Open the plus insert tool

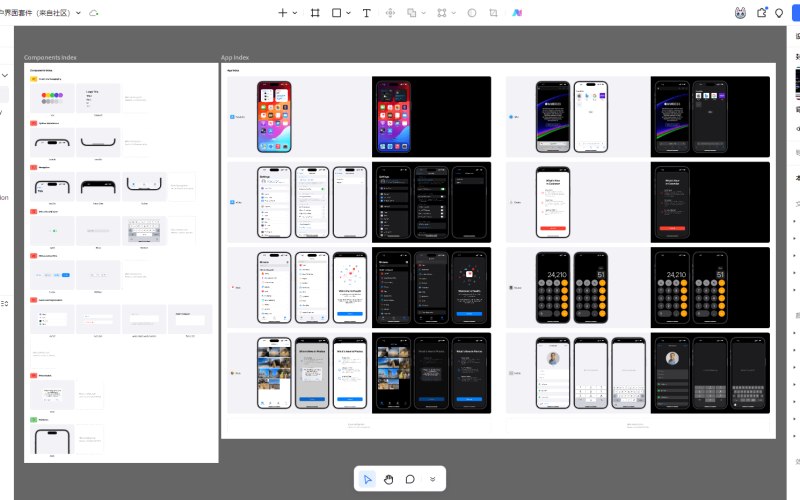tap(282, 13)
